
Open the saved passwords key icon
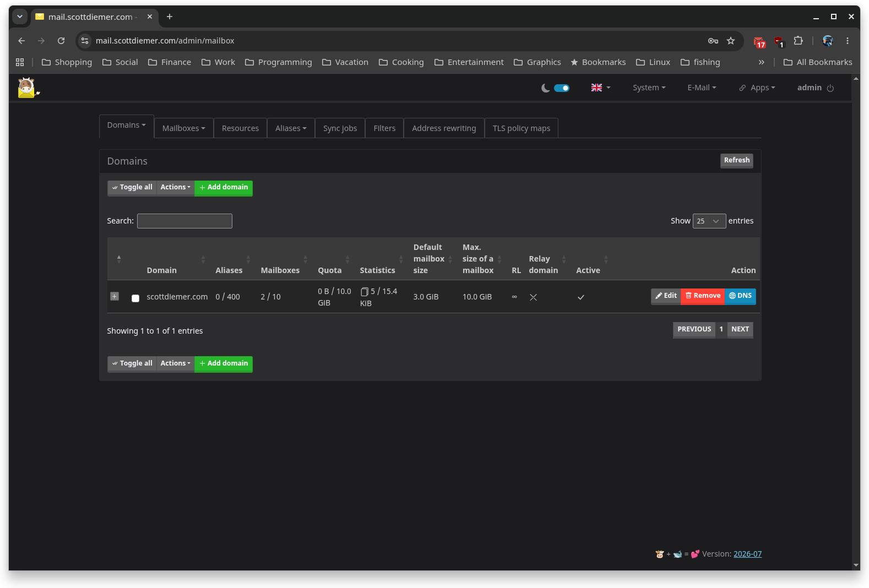(x=713, y=41)
